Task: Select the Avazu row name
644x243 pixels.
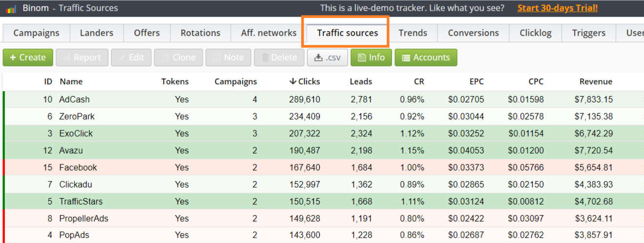Action: coord(71,151)
